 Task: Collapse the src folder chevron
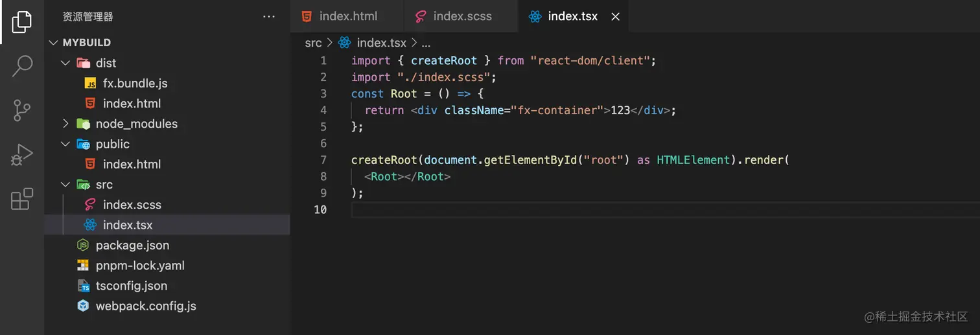point(65,185)
